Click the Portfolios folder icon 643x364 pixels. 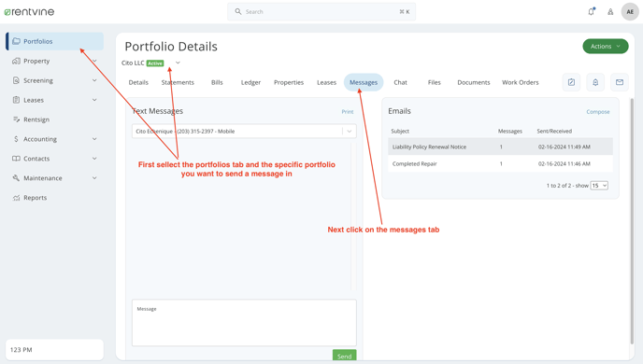[16, 41]
